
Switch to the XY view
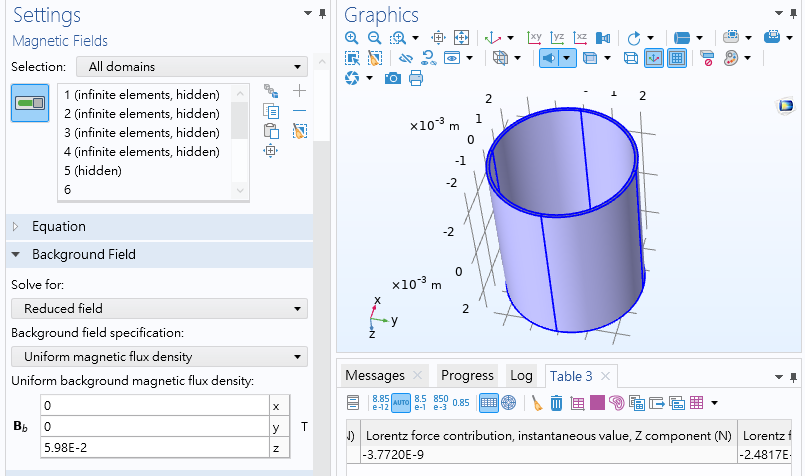tap(534, 38)
